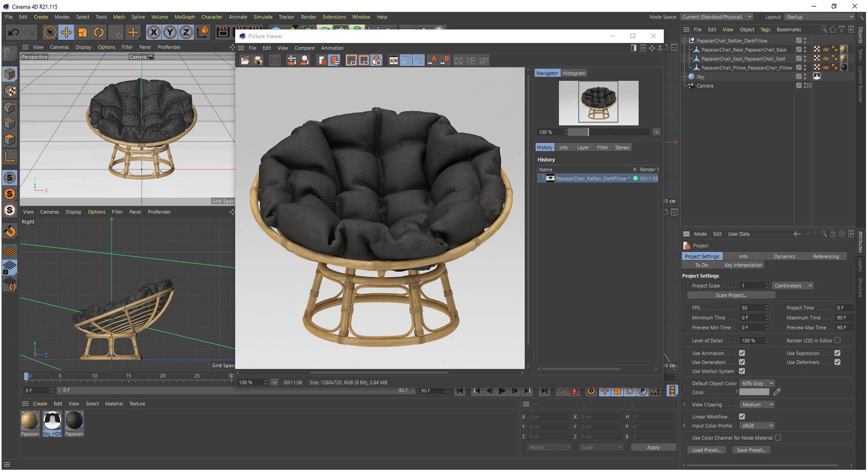Click Load Preset button
The height and width of the screenshot is (472, 868).
point(706,450)
